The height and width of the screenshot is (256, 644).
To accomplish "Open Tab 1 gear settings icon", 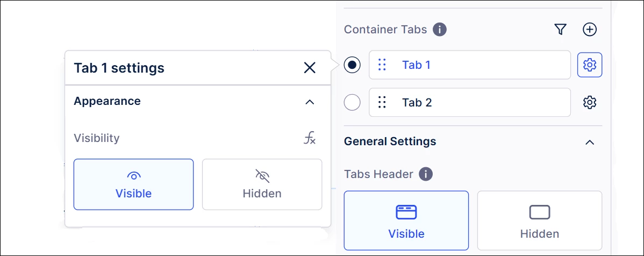I will pos(590,65).
